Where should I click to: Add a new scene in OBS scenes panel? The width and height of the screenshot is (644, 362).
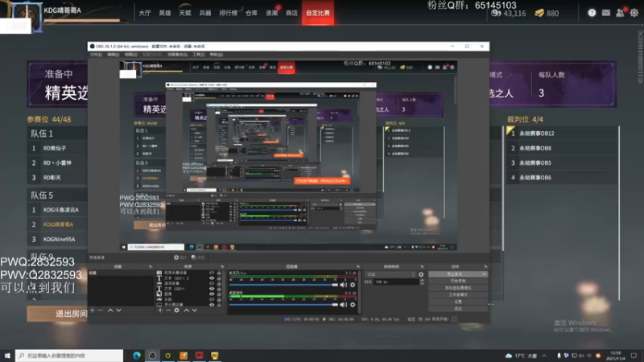(x=92, y=311)
